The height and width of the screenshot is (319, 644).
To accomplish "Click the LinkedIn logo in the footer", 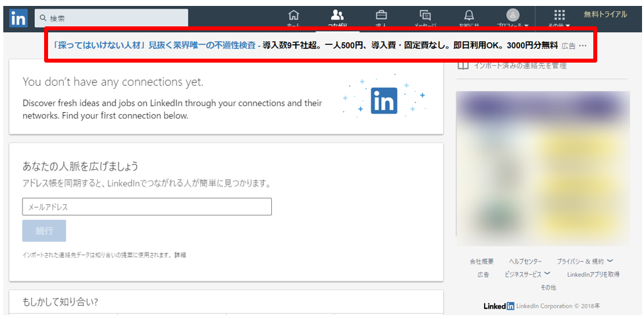I will pos(498,306).
